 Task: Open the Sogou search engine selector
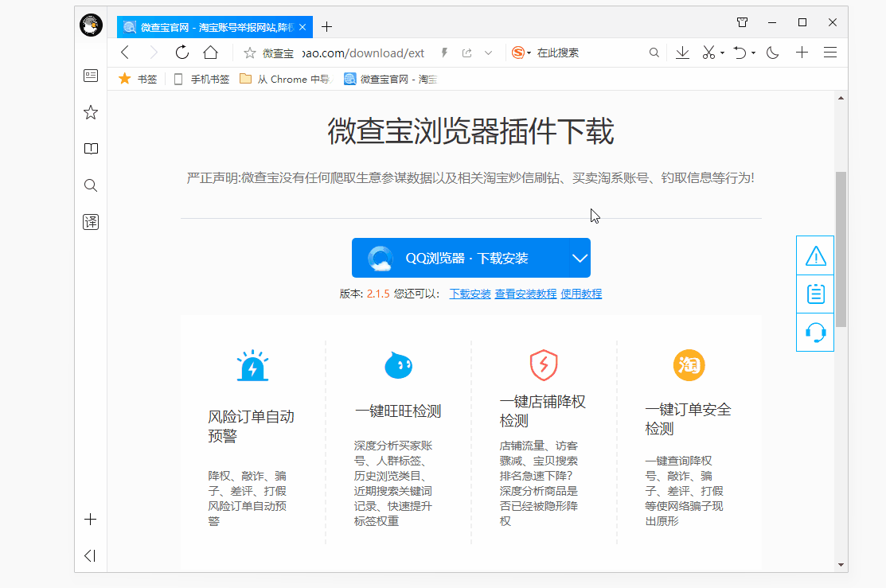[521, 53]
